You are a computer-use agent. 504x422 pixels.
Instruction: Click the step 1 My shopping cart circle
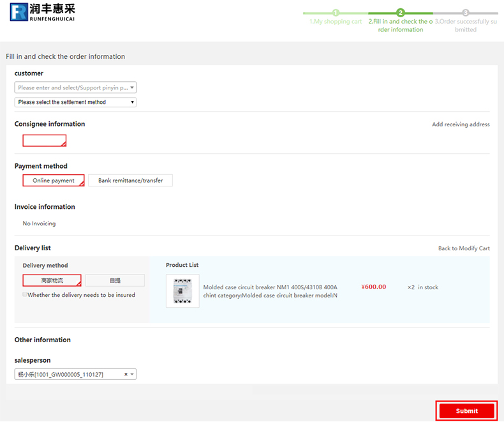(x=336, y=13)
